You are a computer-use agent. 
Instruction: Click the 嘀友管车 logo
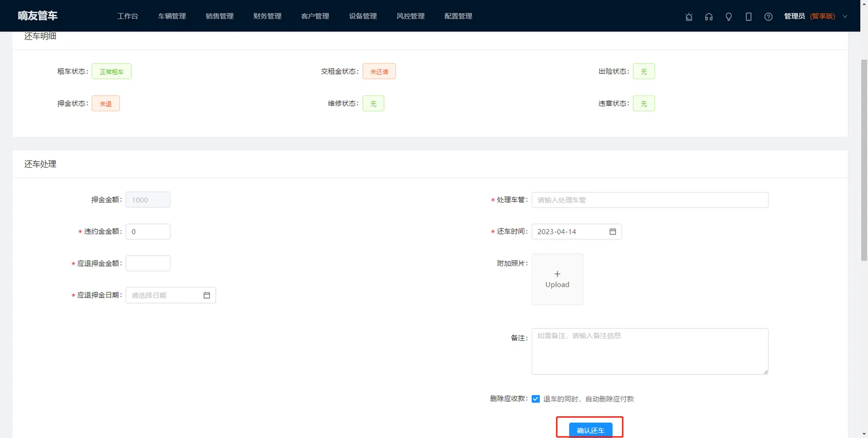click(x=37, y=16)
